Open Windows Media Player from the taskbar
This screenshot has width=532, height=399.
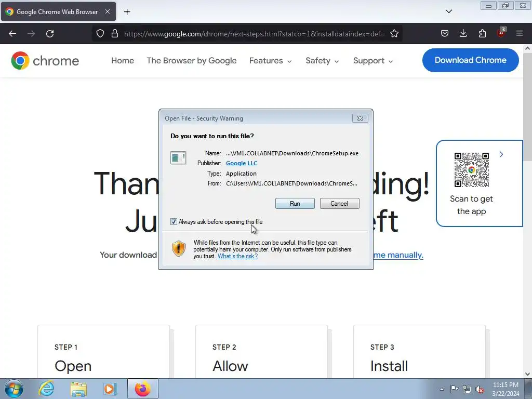click(110, 389)
